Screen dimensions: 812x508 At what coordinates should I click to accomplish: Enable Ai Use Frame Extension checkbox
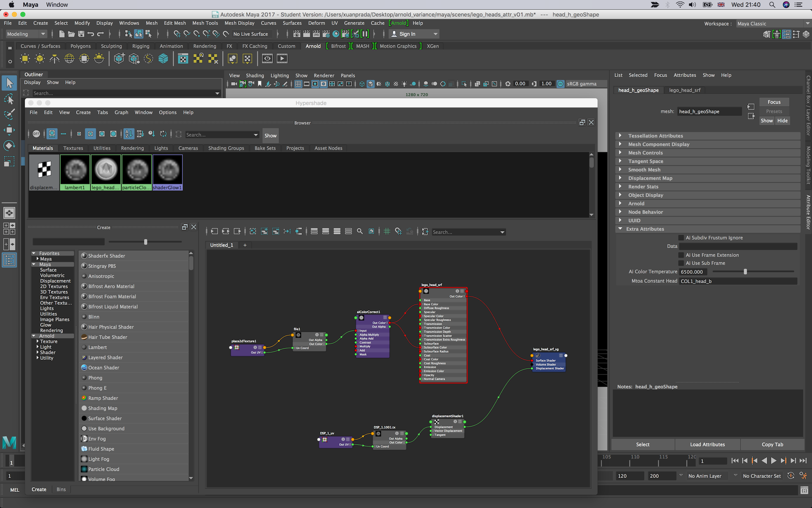point(681,255)
